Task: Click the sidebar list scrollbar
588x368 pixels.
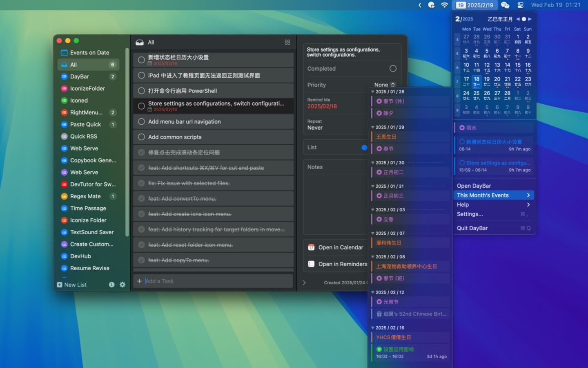Action: point(127,142)
